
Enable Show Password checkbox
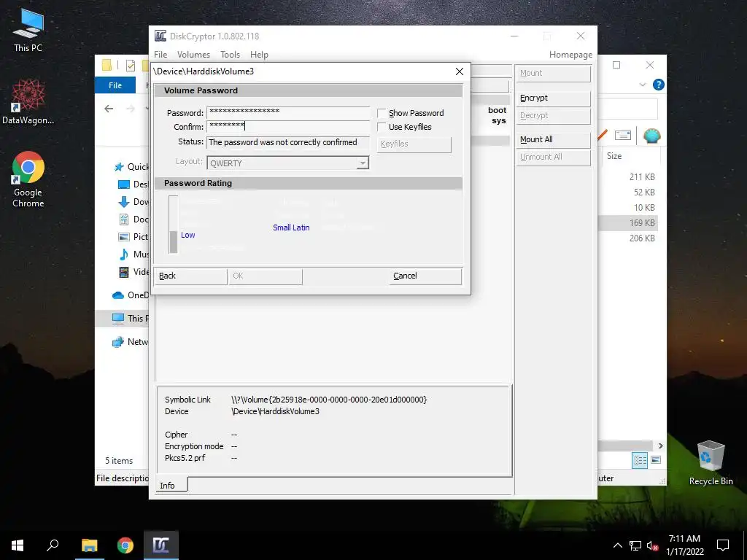382,113
